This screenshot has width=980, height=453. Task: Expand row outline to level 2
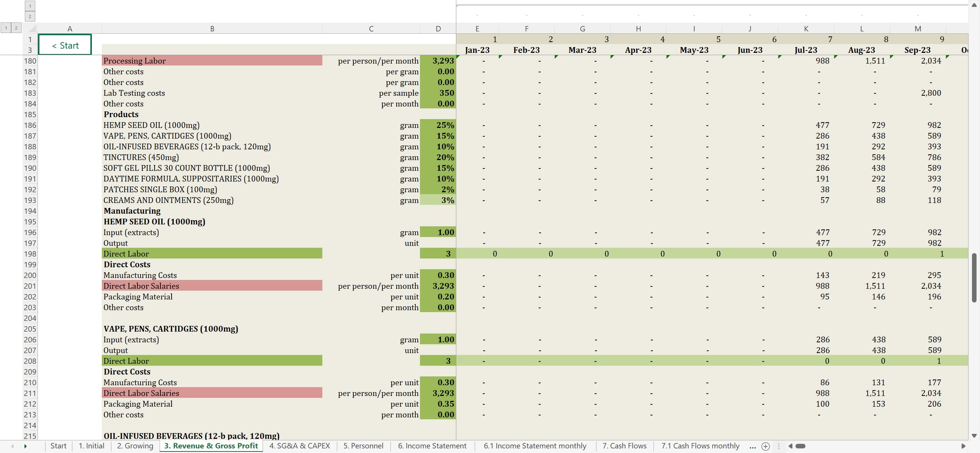tap(16, 28)
